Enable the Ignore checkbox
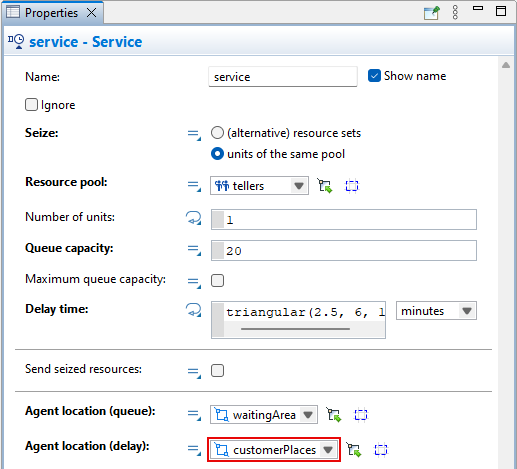This screenshot has width=517, height=469. (31, 105)
